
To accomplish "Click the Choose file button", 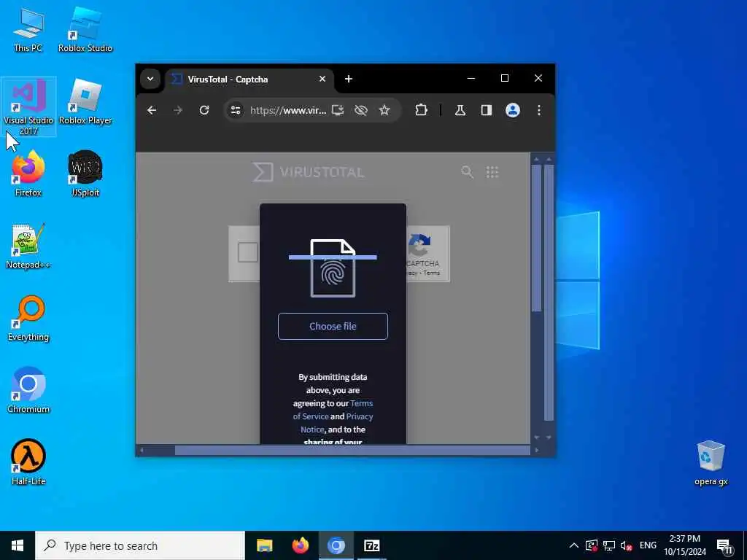I will [333, 326].
